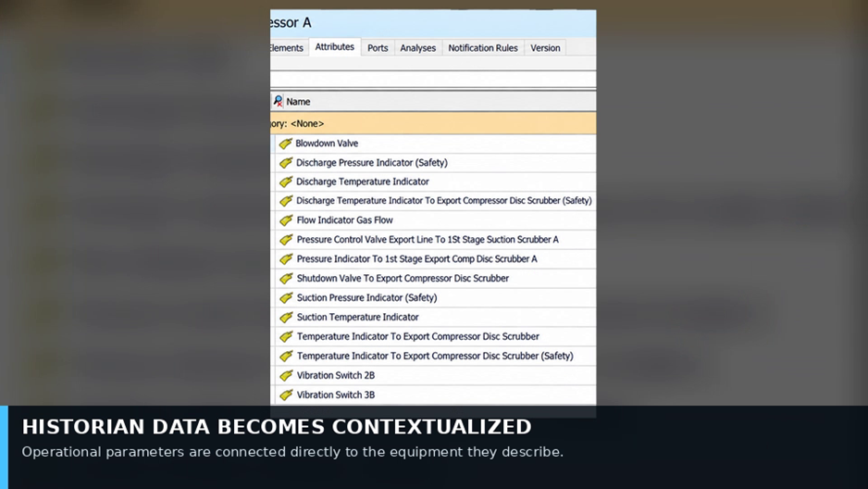The image size is (868, 489).
Task: Click the Vibration Switch 3B tag icon
Action: click(x=286, y=395)
